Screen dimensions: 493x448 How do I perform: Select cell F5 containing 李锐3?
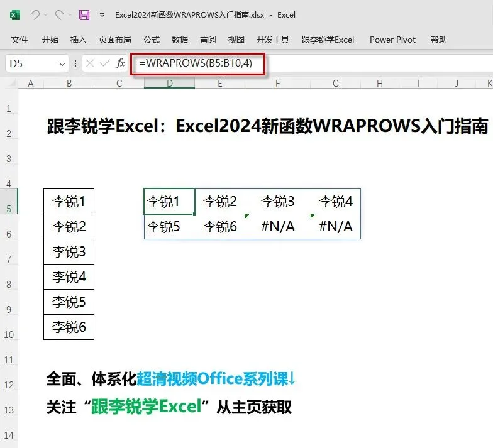[x=277, y=201]
